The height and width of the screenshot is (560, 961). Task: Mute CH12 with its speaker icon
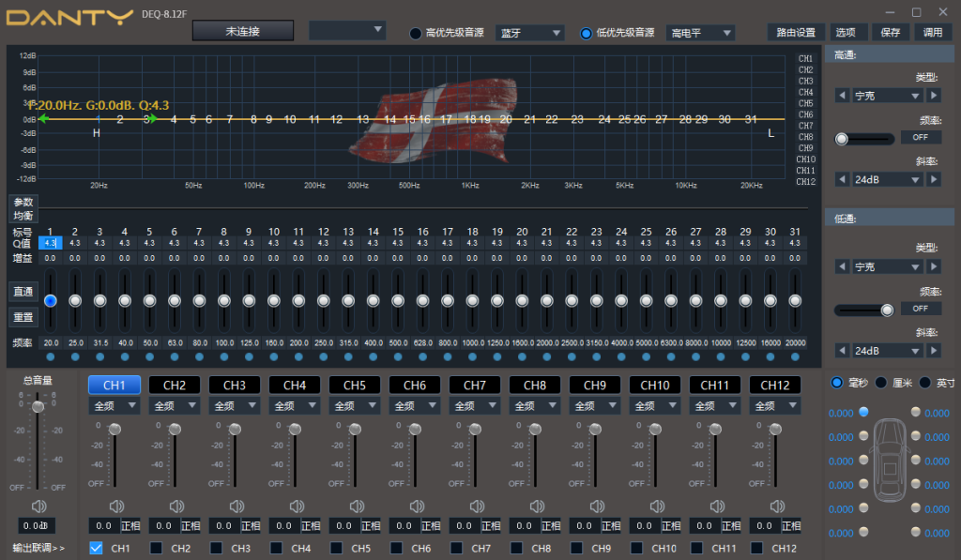tap(777, 507)
